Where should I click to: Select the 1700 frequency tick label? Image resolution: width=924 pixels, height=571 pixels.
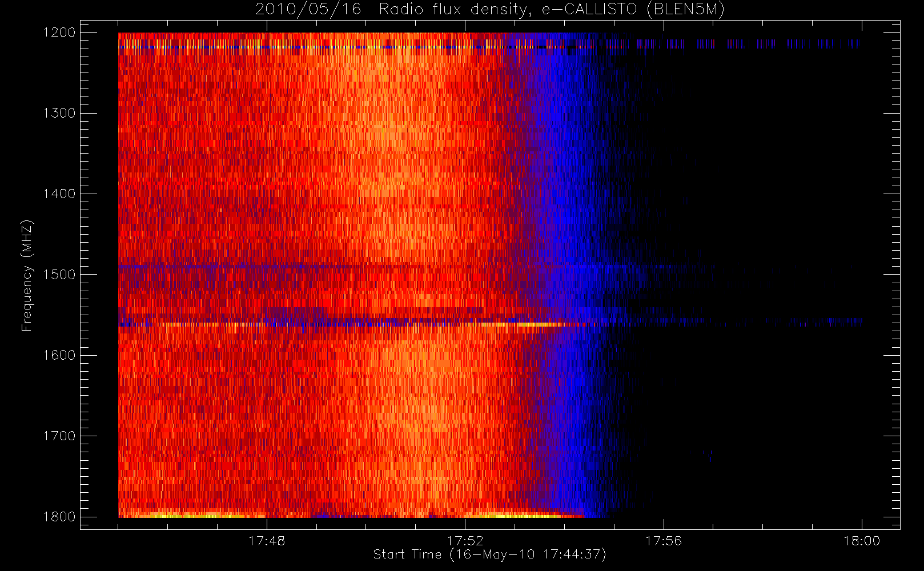[x=59, y=436]
